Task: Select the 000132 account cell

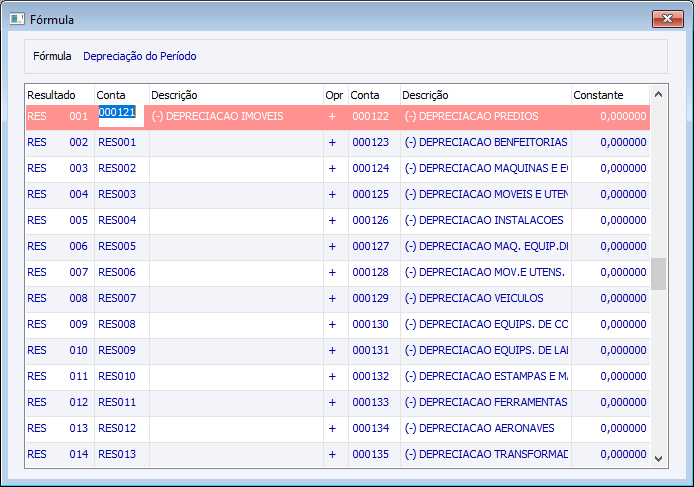Action: (x=374, y=376)
